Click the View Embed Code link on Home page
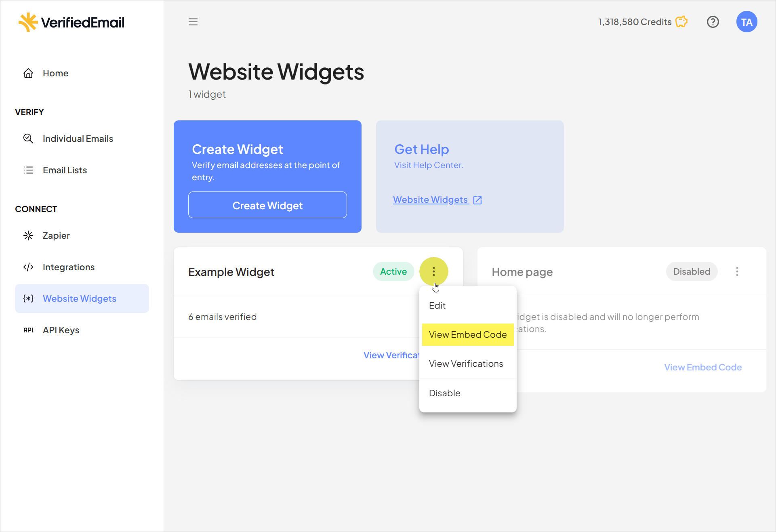Image resolution: width=776 pixels, height=532 pixels. click(702, 366)
